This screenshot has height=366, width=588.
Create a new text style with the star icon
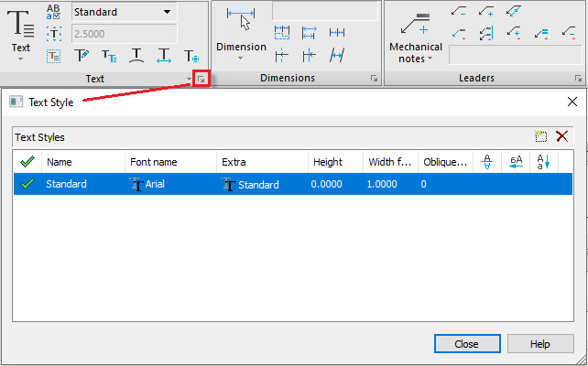click(x=540, y=136)
